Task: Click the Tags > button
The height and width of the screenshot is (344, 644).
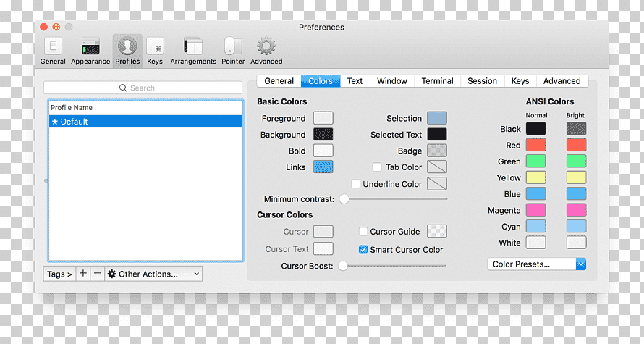Action: pos(59,274)
